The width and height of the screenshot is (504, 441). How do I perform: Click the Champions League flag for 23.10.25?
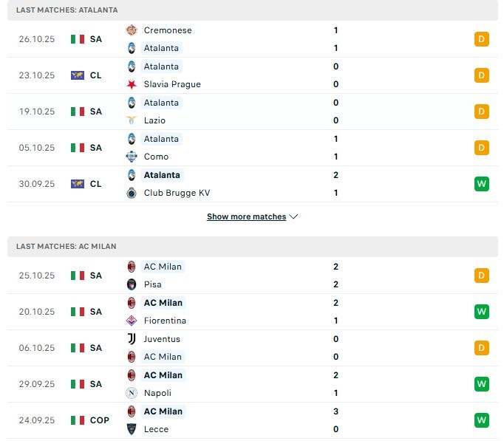pos(78,75)
